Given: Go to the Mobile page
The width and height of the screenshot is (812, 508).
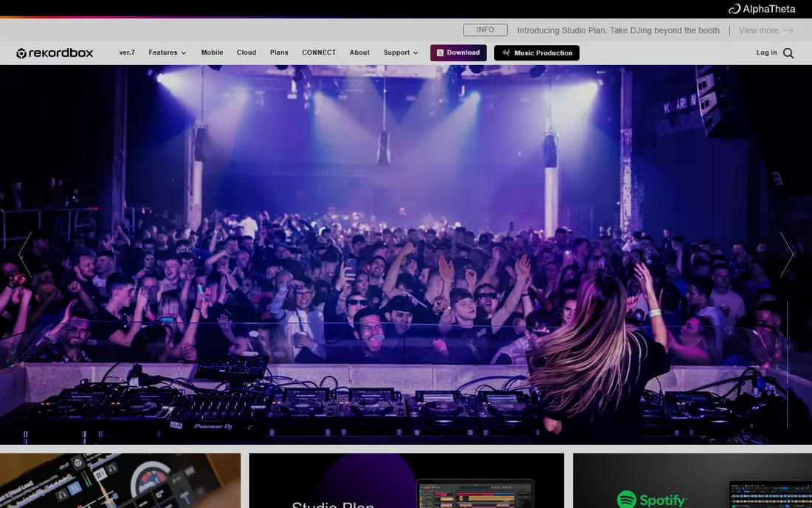Looking at the screenshot, I should [212, 52].
